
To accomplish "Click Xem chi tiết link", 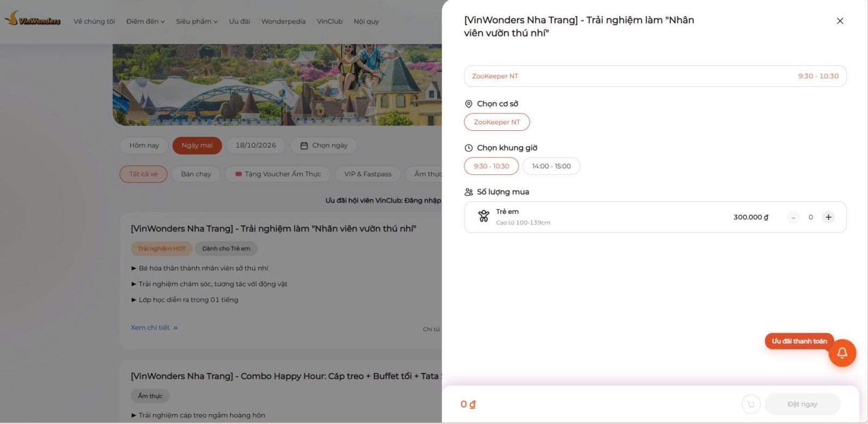I will 154,328.
